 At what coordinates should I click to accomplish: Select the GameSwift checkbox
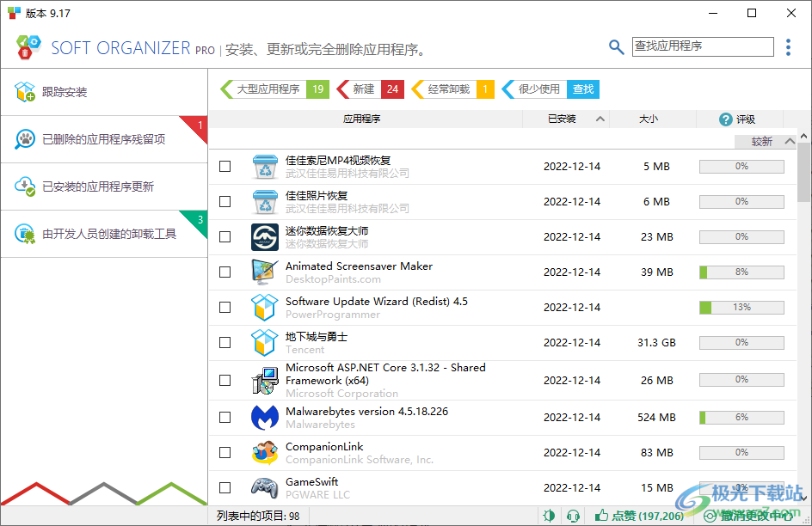coord(225,487)
